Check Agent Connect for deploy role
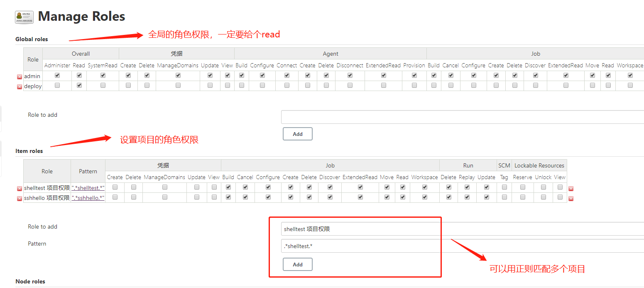Image resolution: width=644 pixels, height=288 pixels. pos(287,85)
